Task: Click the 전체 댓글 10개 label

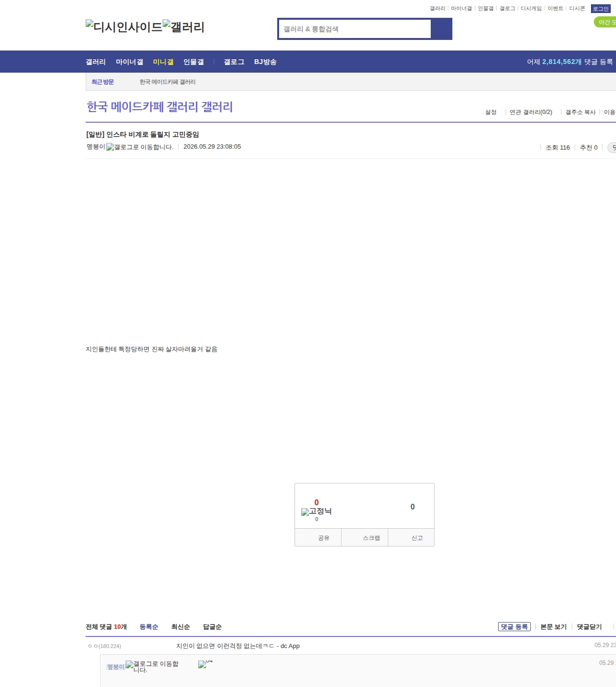Action: point(106,627)
